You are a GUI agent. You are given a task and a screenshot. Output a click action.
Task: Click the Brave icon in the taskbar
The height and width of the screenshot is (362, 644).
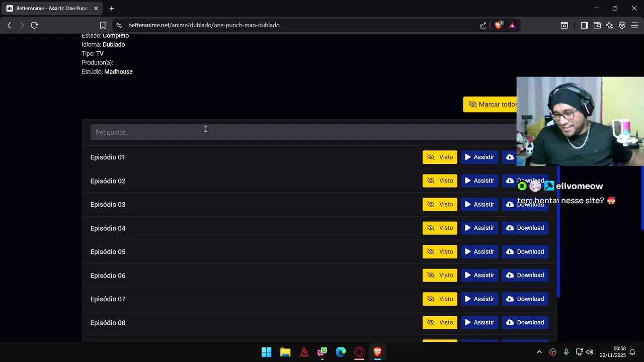(378, 352)
